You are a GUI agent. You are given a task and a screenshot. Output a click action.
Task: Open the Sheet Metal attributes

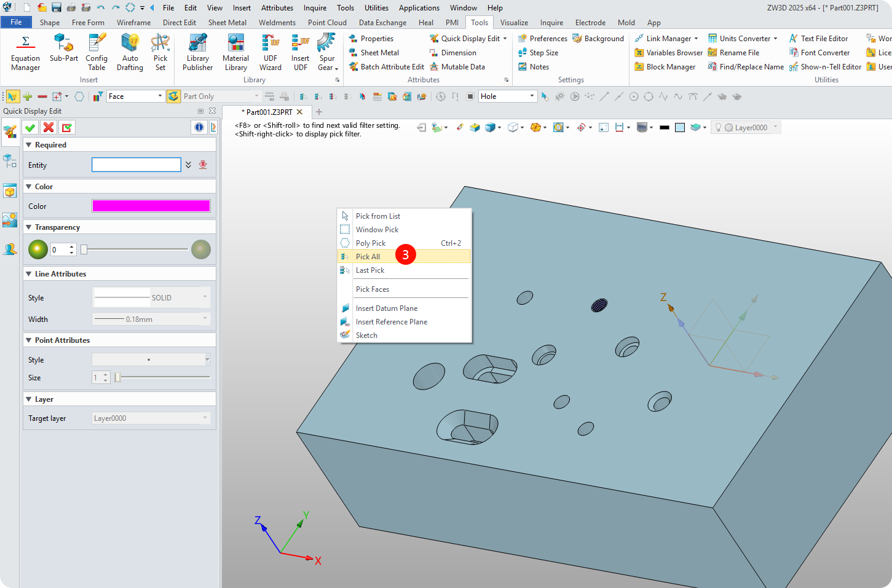pos(374,53)
